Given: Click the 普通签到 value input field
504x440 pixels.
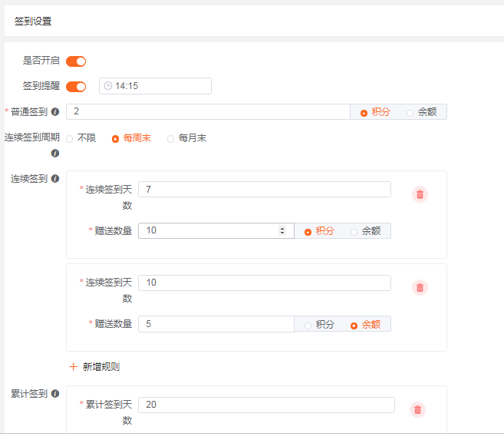Looking at the screenshot, I should (208, 111).
